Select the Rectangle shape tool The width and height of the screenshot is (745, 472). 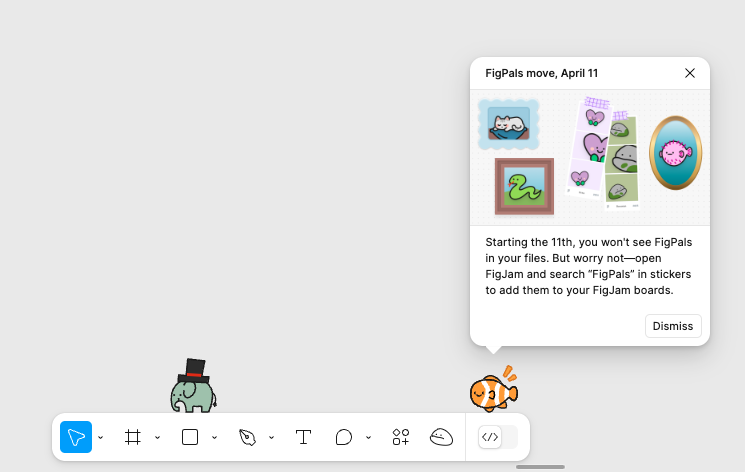click(190, 437)
